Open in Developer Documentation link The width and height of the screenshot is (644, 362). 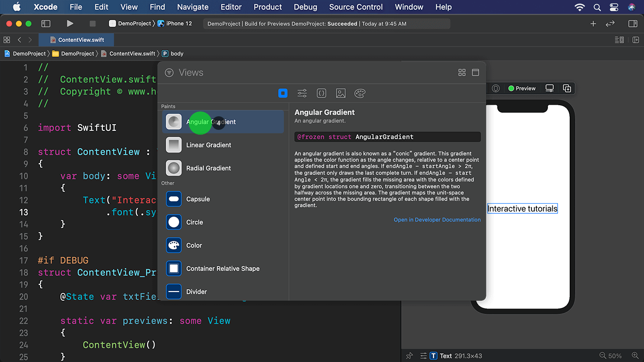(437, 220)
